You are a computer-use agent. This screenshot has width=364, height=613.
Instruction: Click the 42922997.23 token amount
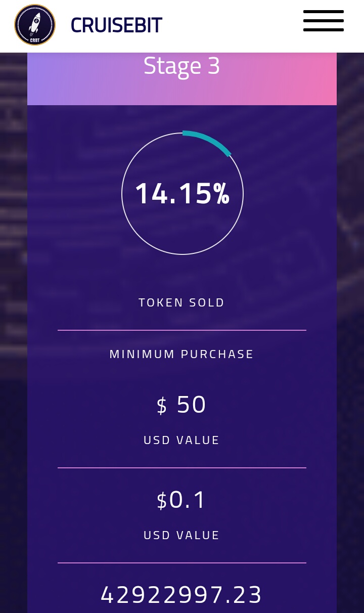(181, 595)
